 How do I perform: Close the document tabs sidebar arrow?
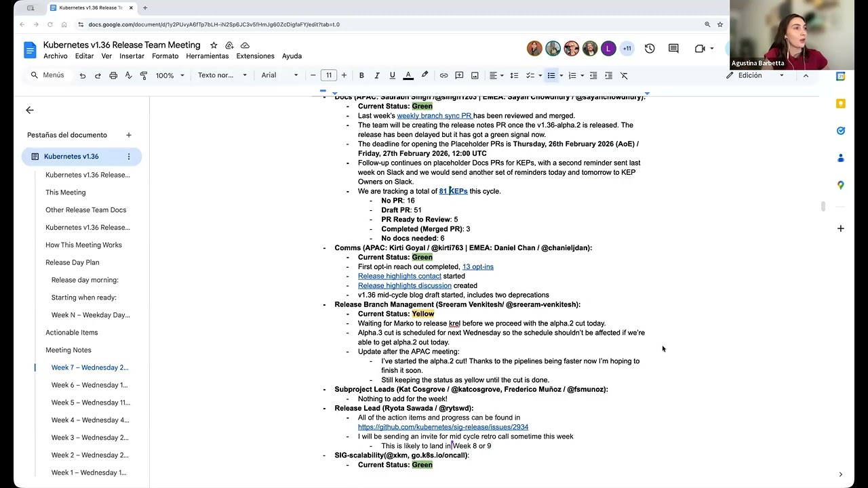tap(30, 110)
